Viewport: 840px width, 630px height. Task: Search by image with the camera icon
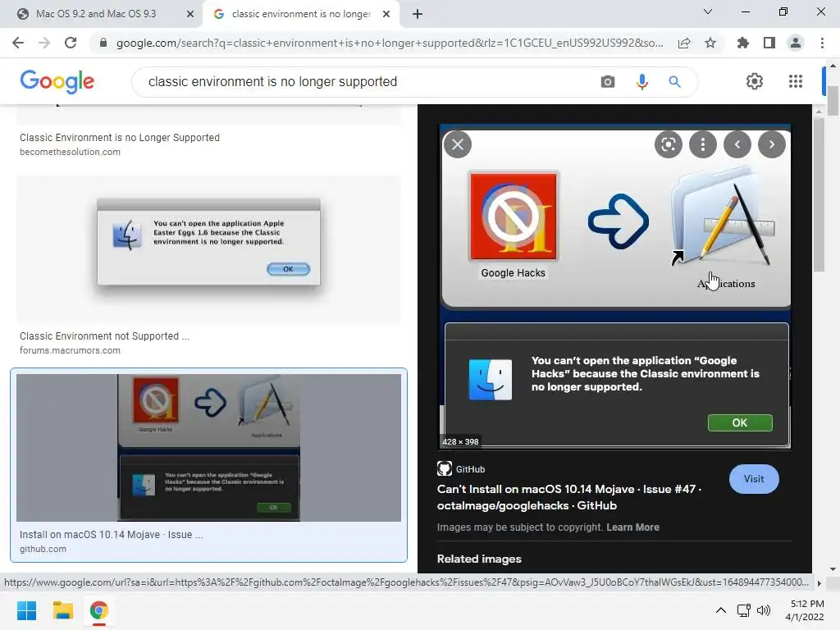click(608, 82)
